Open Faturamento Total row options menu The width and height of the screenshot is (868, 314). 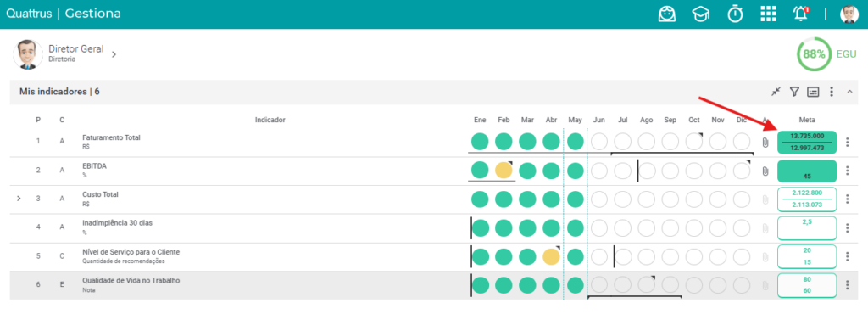(847, 143)
